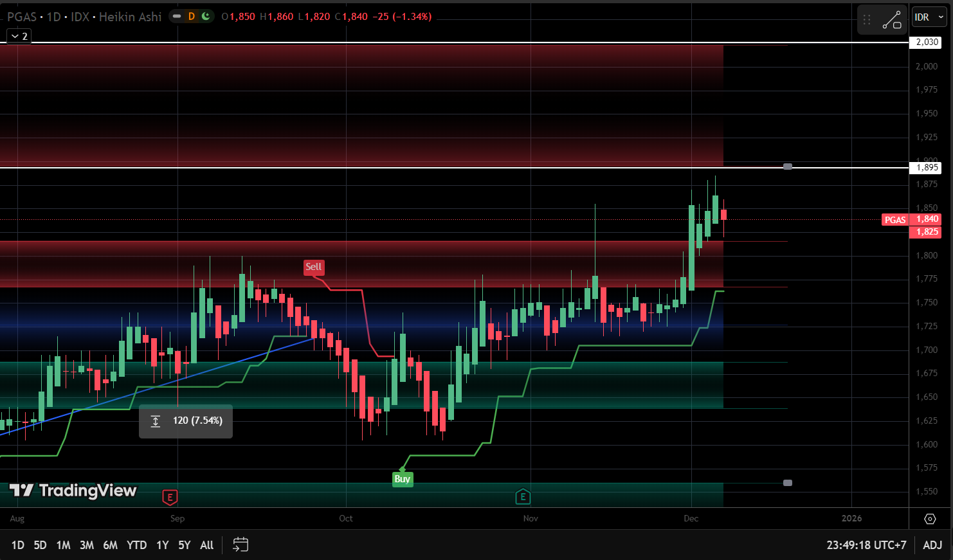
Task: Click the teal earnings E marker
Action: tap(523, 497)
